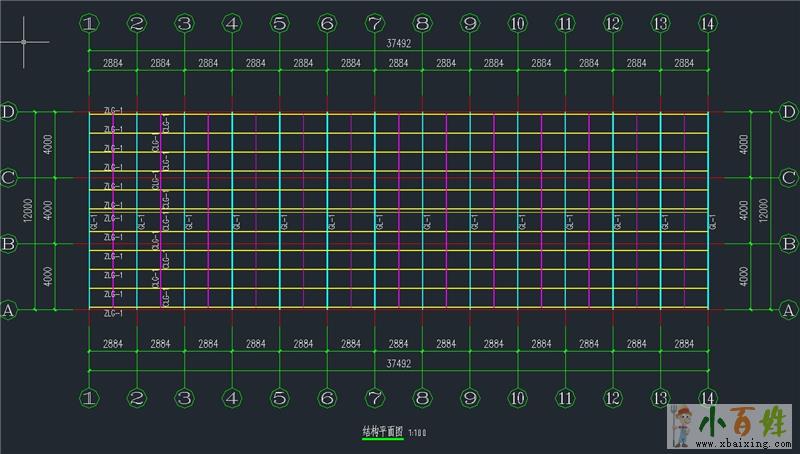The height and width of the screenshot is (454, 800).
Task: Click the left 12000 vertical dimension text
Action: [28, 211]
